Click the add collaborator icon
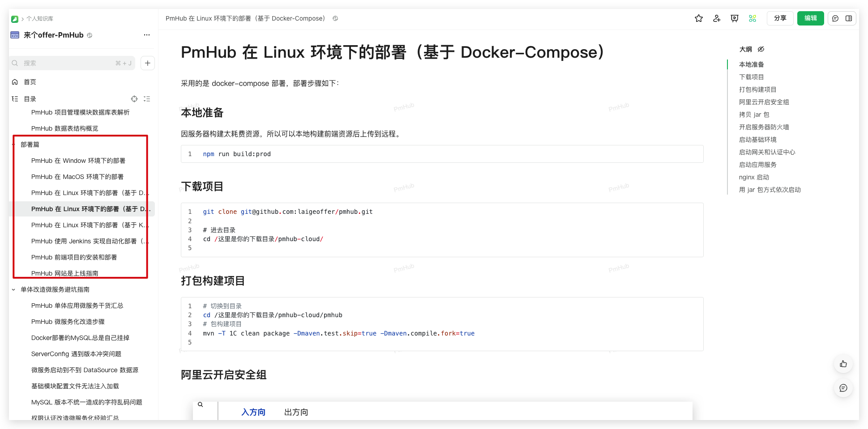The width and height of the screenshot is (868, 429). [x=717, y=18]
